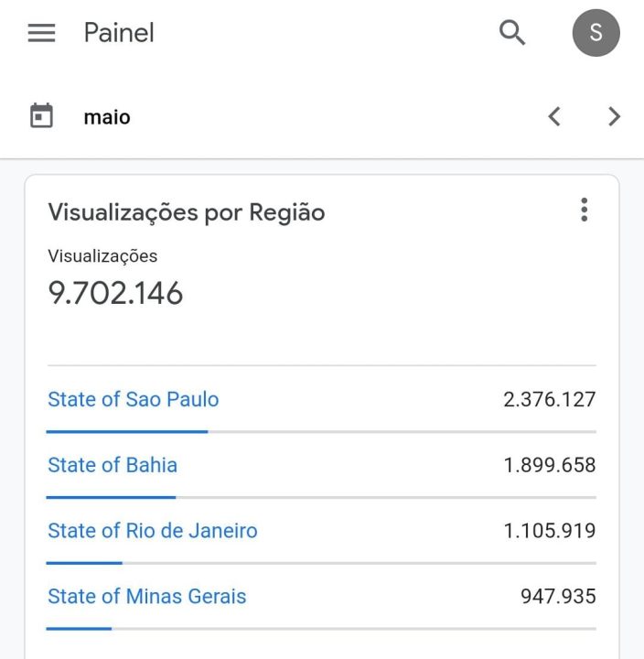Click the calendar icon beside maio
The width and height of the screenshot is (644, 659).
point(41,115)
